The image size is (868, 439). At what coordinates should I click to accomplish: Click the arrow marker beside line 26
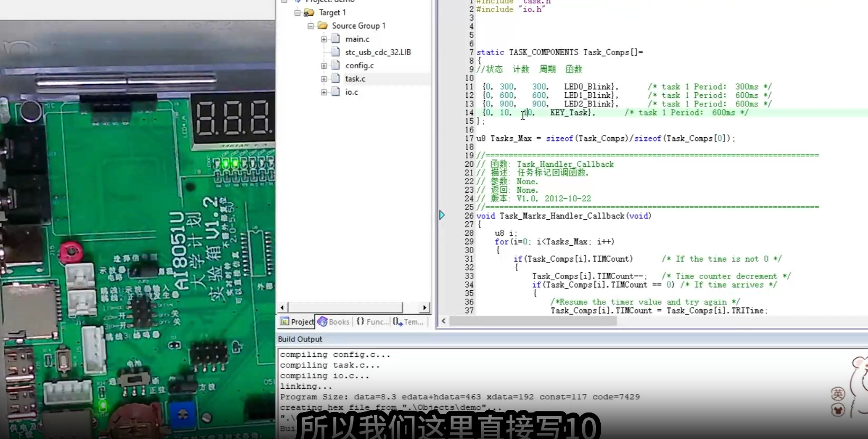(442, 215)
